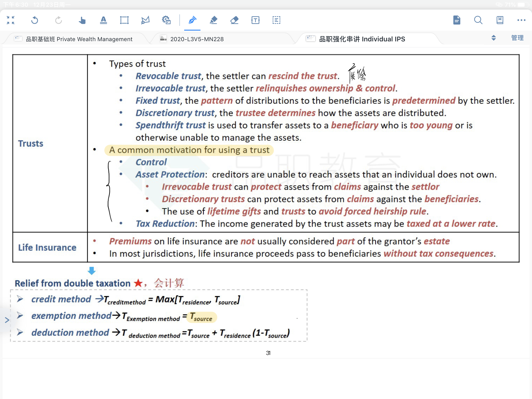532x399 pixels.
Task: Tap the 'Premiums' word in Life Insurance row
Action: coord(130,241)
